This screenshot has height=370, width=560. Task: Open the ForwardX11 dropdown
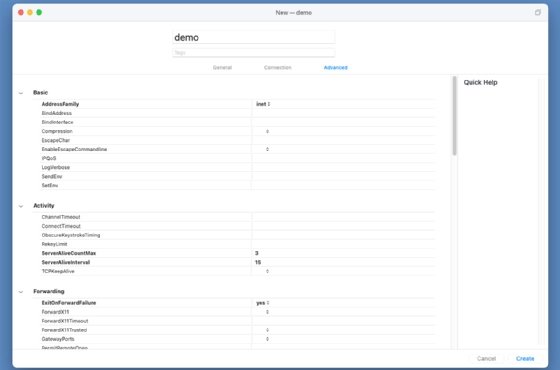tap(267, 312)
